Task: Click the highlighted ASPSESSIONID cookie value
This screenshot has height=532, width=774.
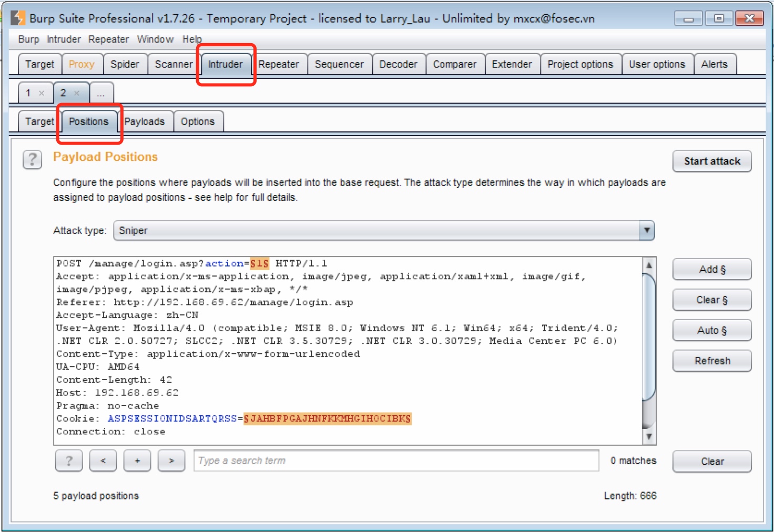Action: click(x=327, y=419)
